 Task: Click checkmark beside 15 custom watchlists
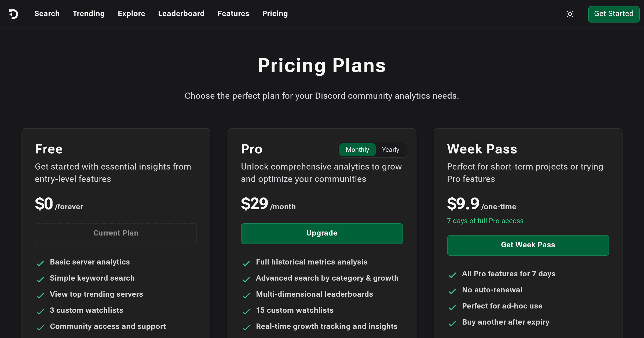point(246,311)
